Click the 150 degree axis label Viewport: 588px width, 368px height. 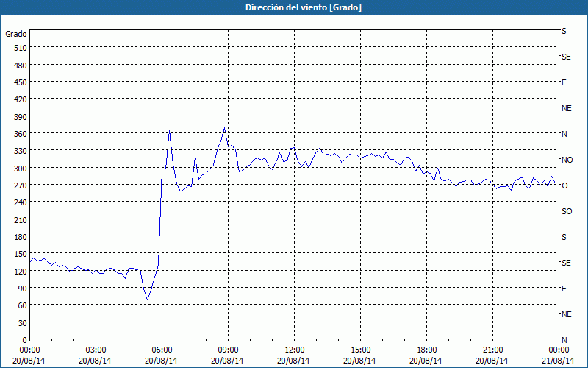tap(21, 254)
